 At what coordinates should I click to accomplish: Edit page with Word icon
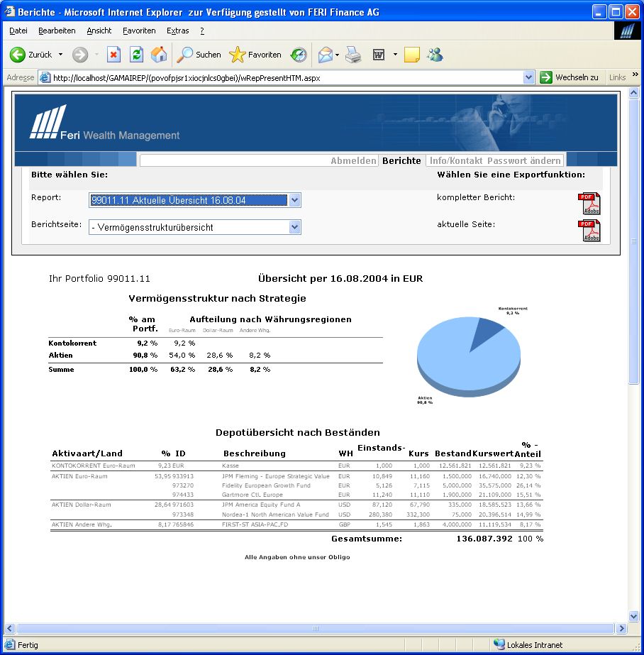[379, 55]
